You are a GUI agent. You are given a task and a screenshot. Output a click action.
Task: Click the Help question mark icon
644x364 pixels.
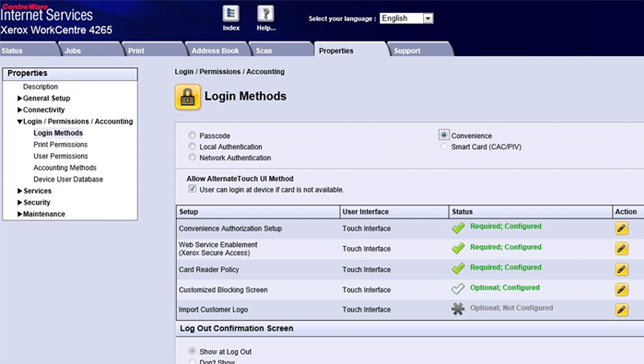tap(266, 14)
